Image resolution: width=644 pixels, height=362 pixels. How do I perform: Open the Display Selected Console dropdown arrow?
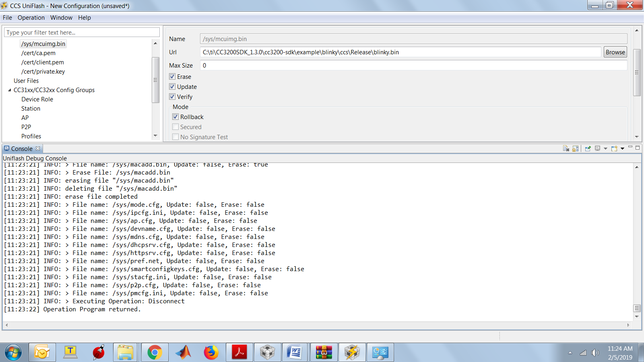point(605,149)
